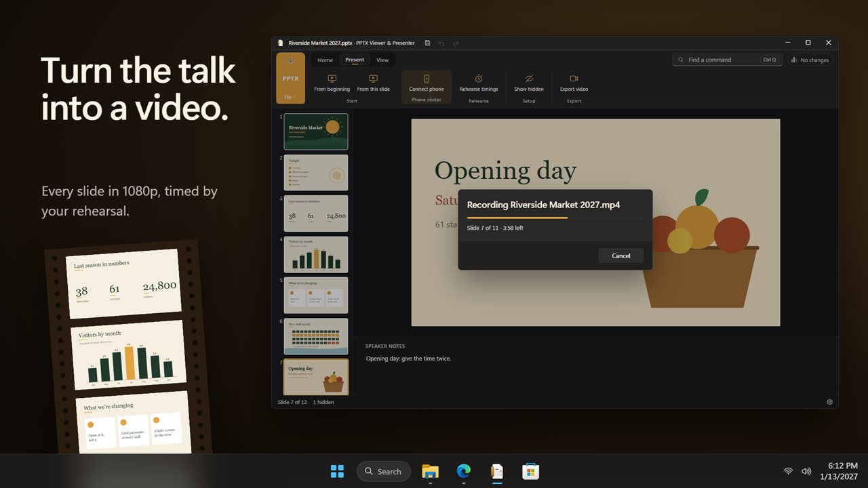
Task: Select New stall layout slide thumbnail
Action: click(x=316, y=336)
